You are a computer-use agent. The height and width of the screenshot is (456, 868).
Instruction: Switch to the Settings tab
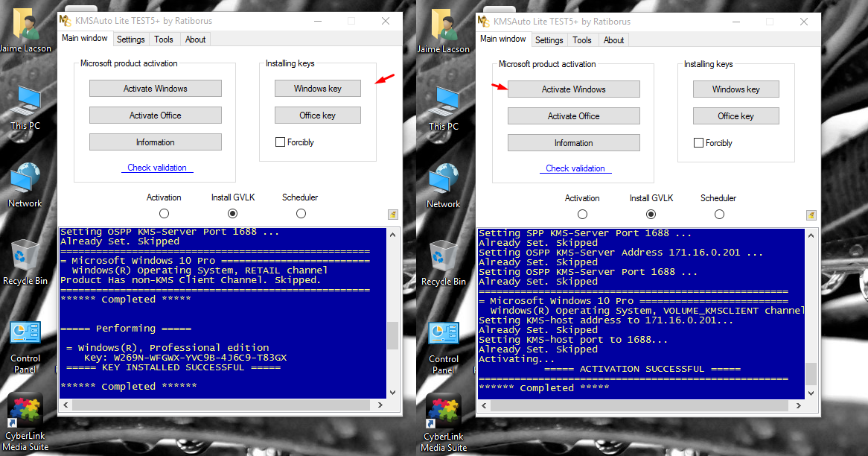(130, 39)
